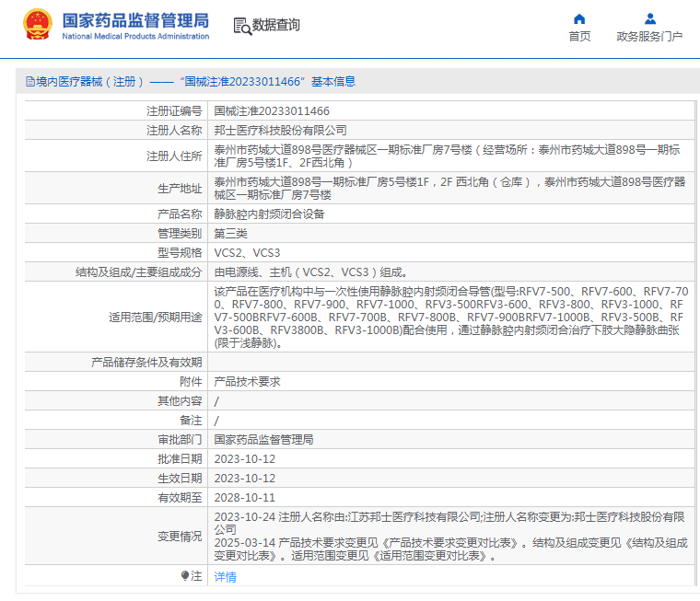The height and width of the screenshot is (601, 700).
Task: Click the document icon before 境内医疗器械
Action: click(x=29, y=82)
